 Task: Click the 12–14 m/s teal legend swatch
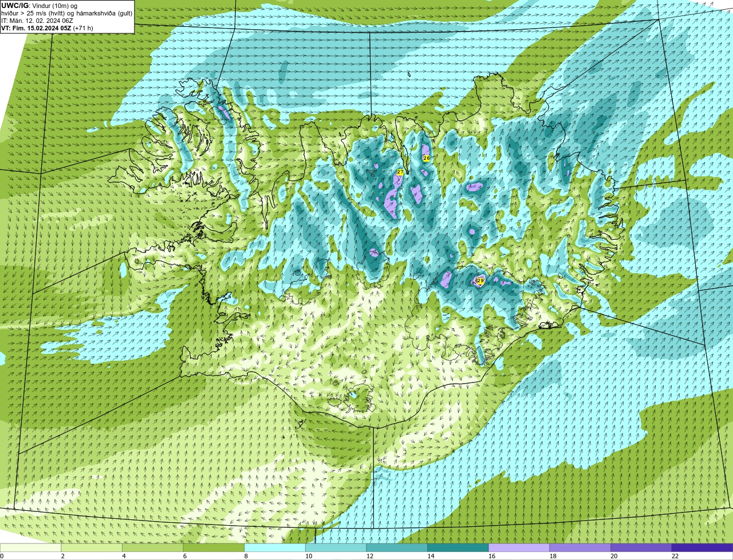click(397, 547)
